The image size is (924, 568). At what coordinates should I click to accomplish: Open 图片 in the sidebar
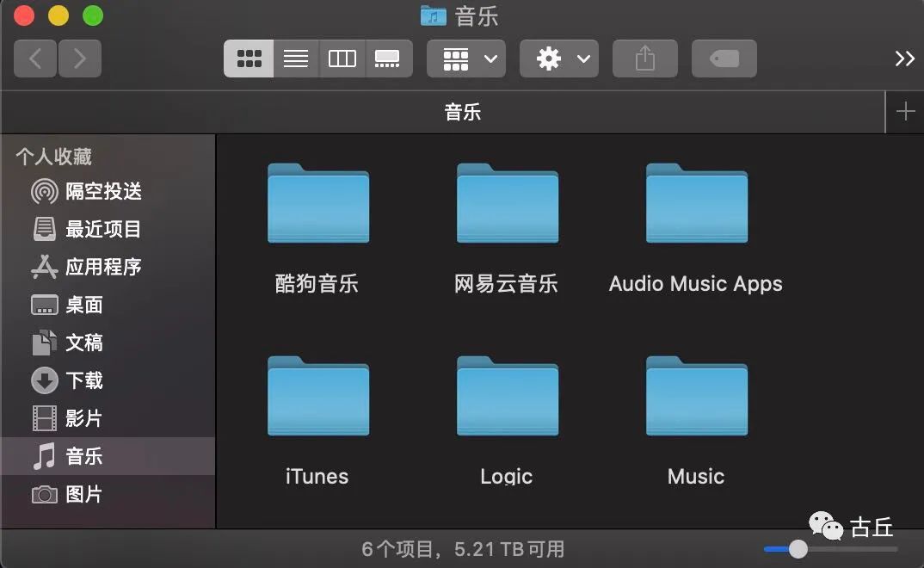click(x=83, y=494)
